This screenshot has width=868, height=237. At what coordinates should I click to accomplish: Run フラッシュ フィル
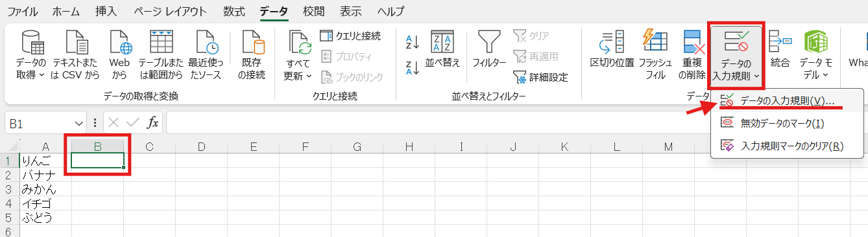tap(655, 55)
